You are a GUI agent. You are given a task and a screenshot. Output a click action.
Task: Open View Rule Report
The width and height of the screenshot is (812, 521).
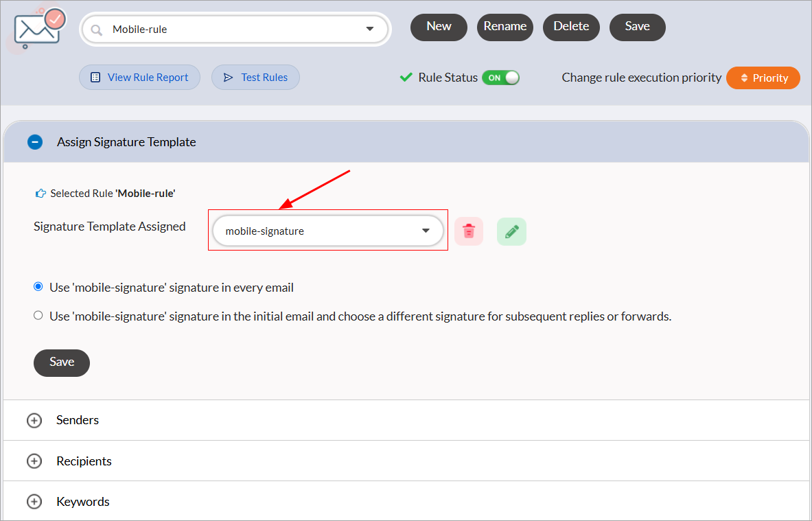(x=139, y=78)
